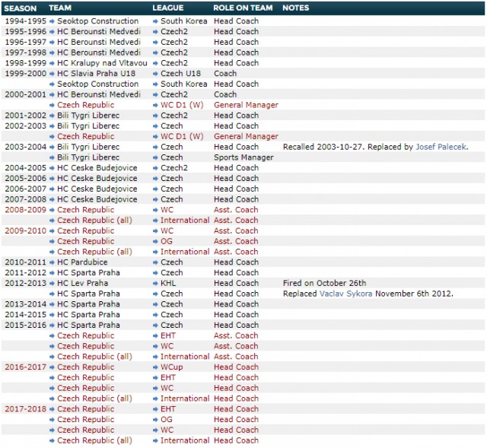Screen dimensions: 487x448
Task: Open Josef Palecek profile link
Action: tap(441, 147)
